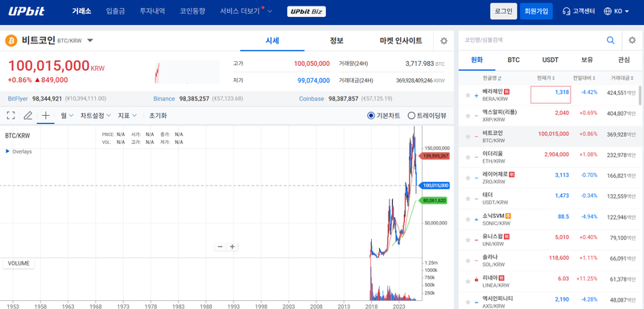Click the search magnifier icon

[x=611, y=40]
